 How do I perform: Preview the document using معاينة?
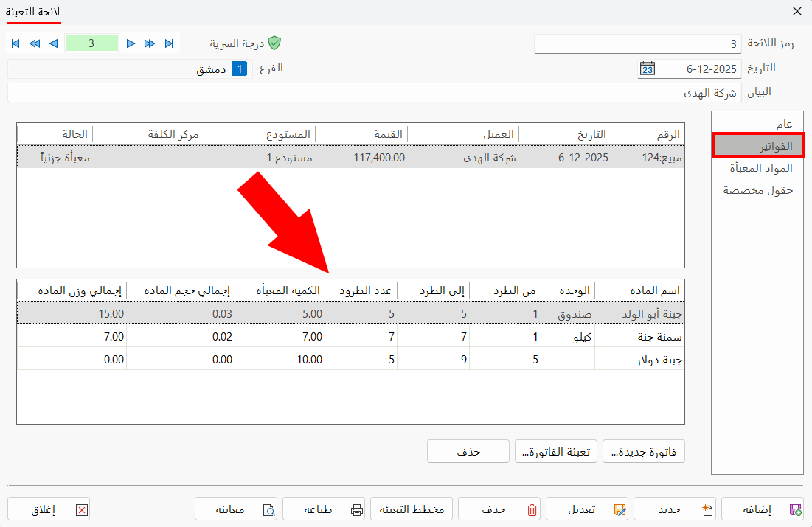236,509
